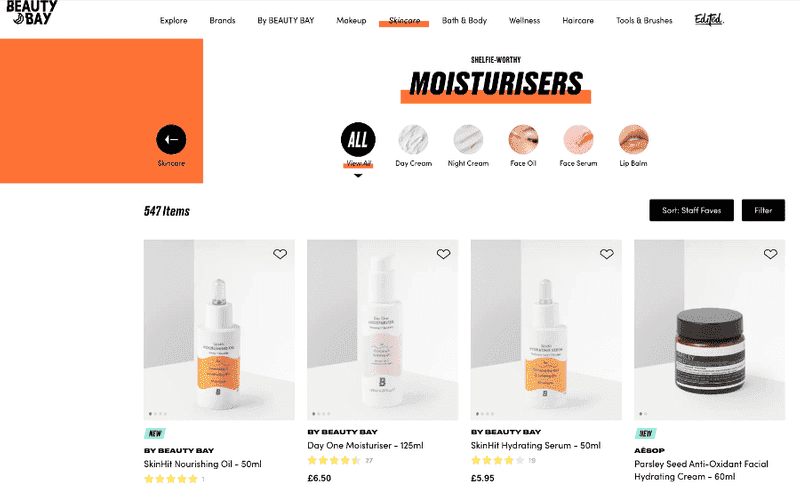
Task: Open Beauty Bay home logo
Action: point(32,13)
